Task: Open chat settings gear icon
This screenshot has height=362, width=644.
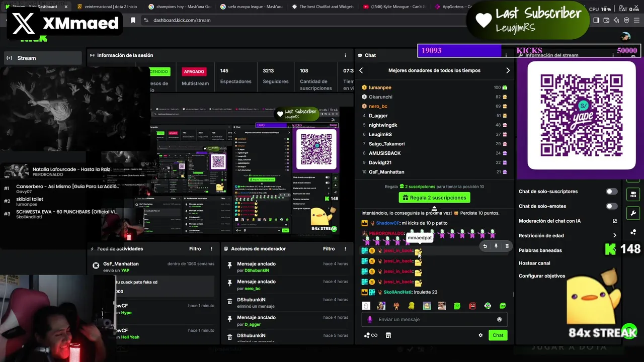Action: coord(480,335)
